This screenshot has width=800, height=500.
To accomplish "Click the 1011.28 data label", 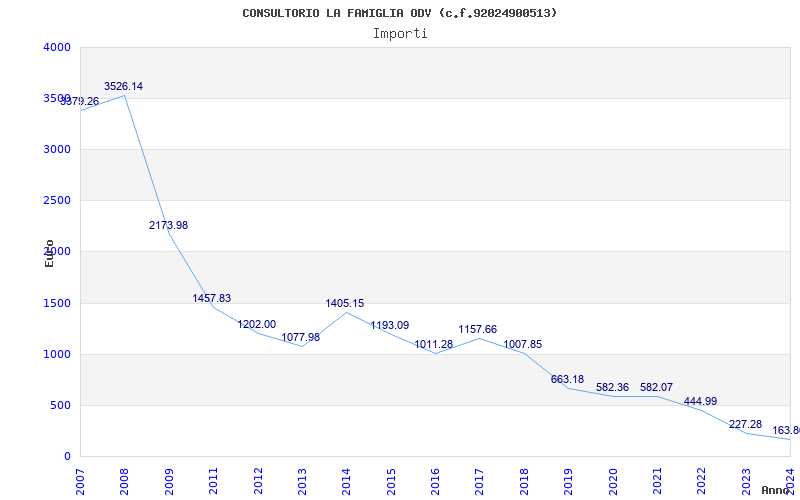I will coord(434,345).
